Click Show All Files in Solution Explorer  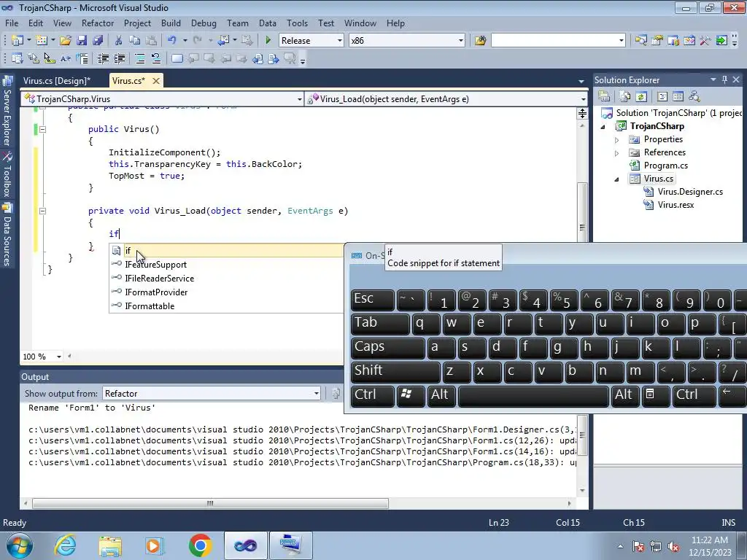[x=625, y=97]
